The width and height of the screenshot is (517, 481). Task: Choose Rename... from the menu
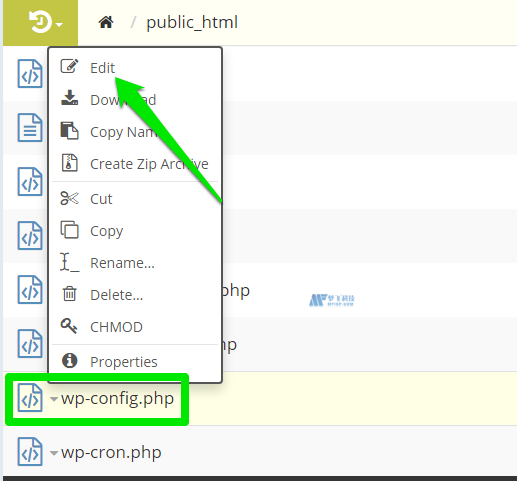[x=122, y=263]
